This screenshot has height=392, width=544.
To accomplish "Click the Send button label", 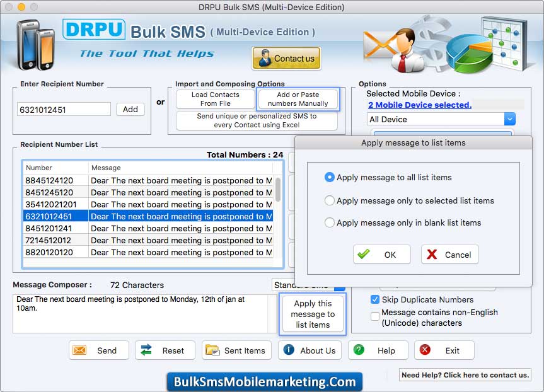I will tap(107, 350).
